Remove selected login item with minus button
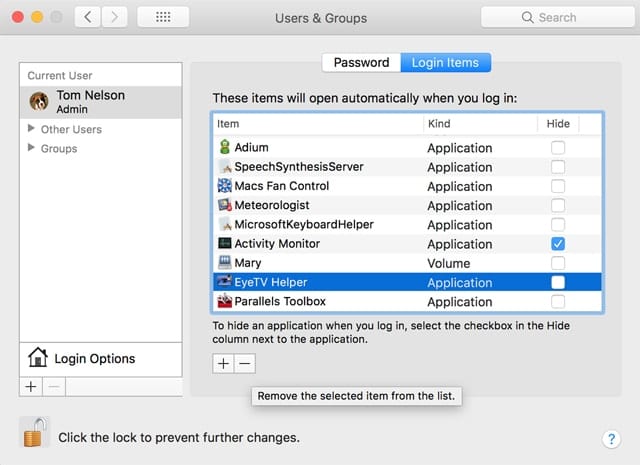This screenshot has height=465, width=640. [245, 364]
